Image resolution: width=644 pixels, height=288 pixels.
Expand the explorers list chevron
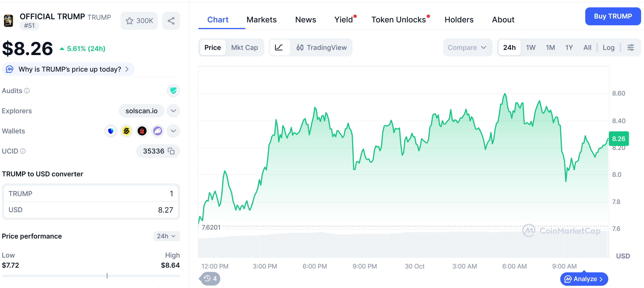173,111
